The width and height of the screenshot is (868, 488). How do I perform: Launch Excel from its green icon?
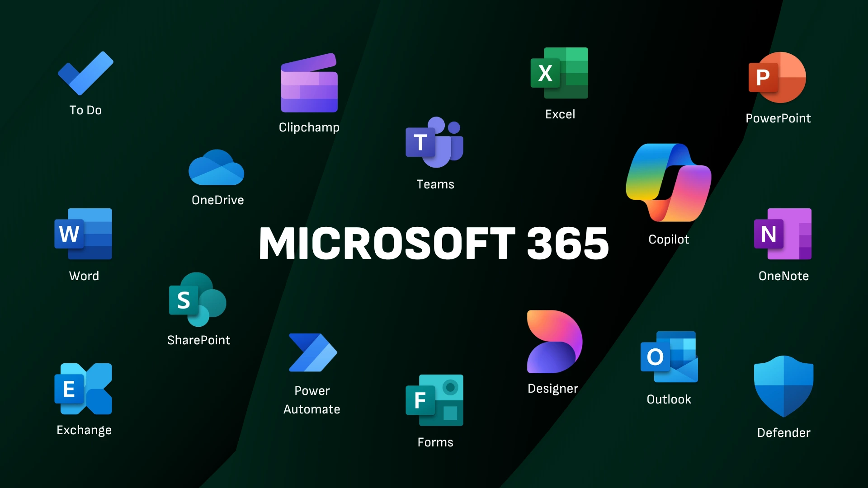(x=560, y=73)
